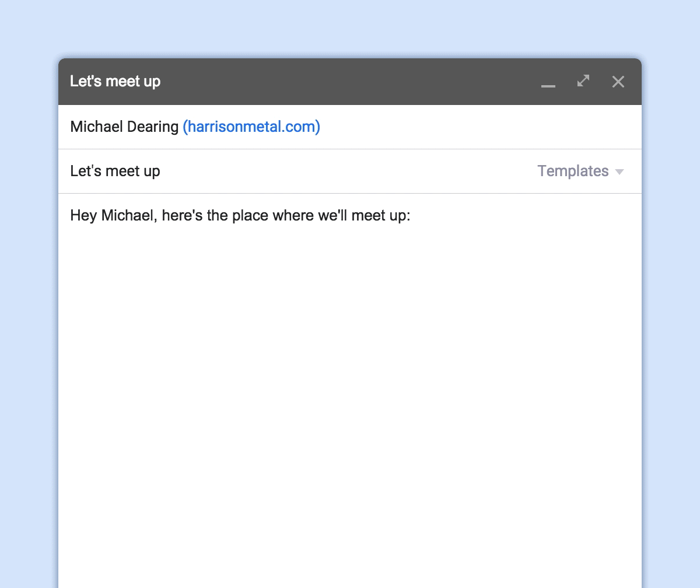Click the word "Hey" in the message body

click(83, 216)
